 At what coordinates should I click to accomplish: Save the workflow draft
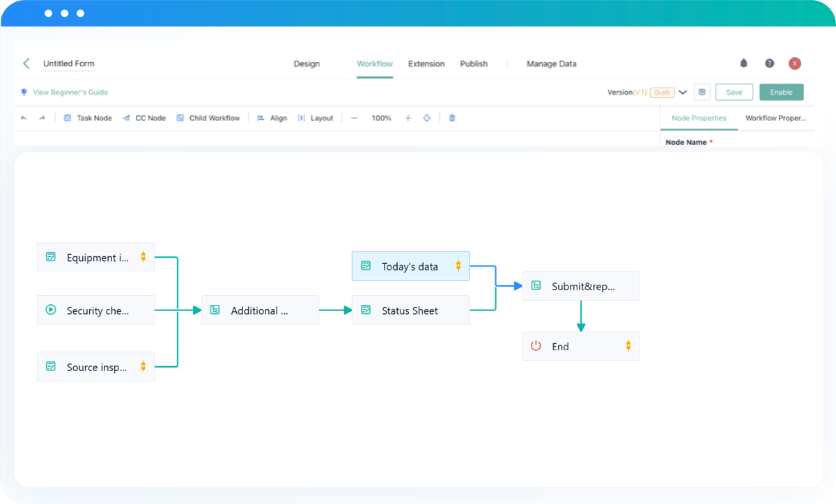[x=734, y=91]
